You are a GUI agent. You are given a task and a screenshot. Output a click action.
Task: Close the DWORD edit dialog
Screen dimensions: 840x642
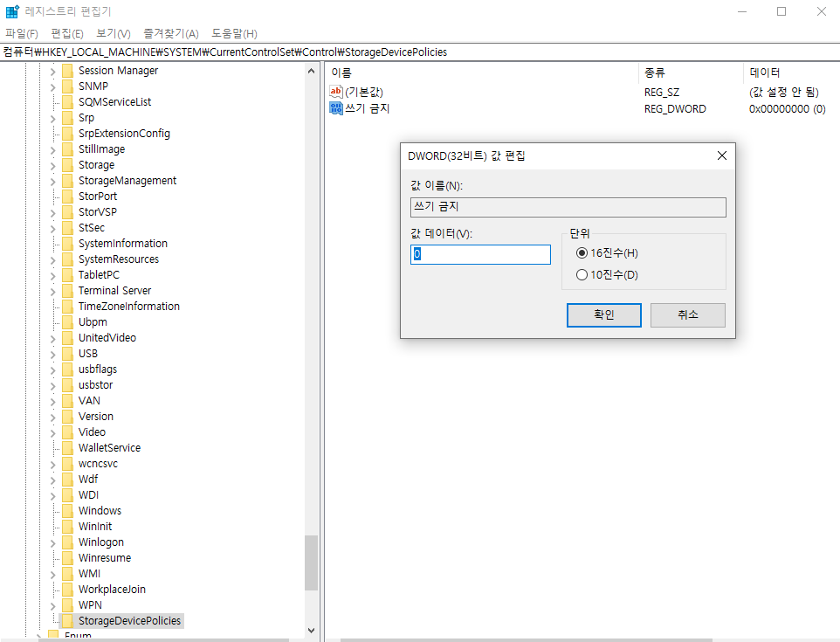point(722,155)
